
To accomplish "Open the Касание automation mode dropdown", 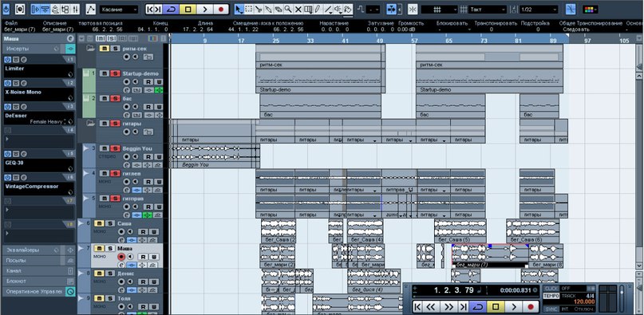I will (119, 9).
